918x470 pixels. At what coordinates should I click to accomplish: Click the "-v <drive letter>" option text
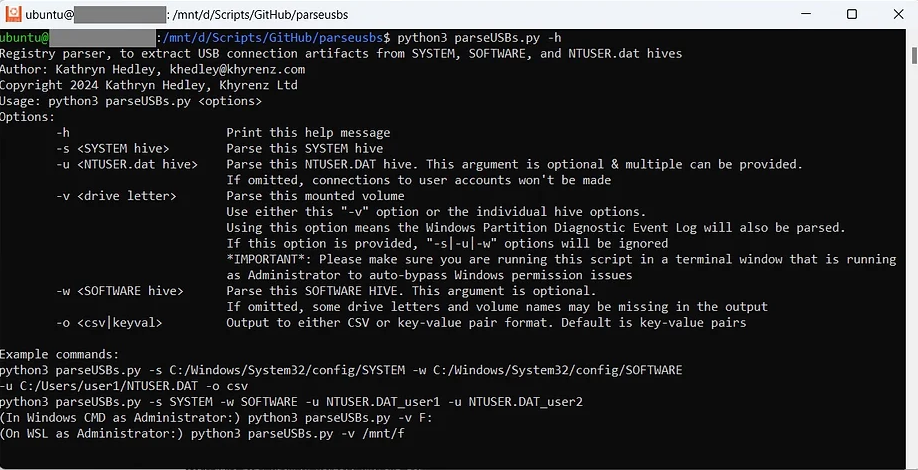pyautogui.click(x=117, y=196)
